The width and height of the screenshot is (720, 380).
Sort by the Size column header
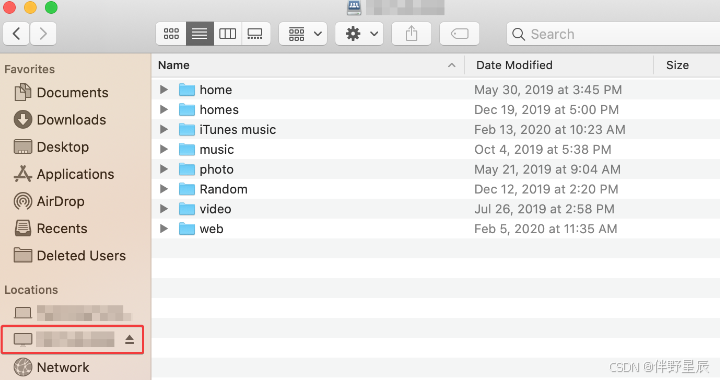point(677,65)
